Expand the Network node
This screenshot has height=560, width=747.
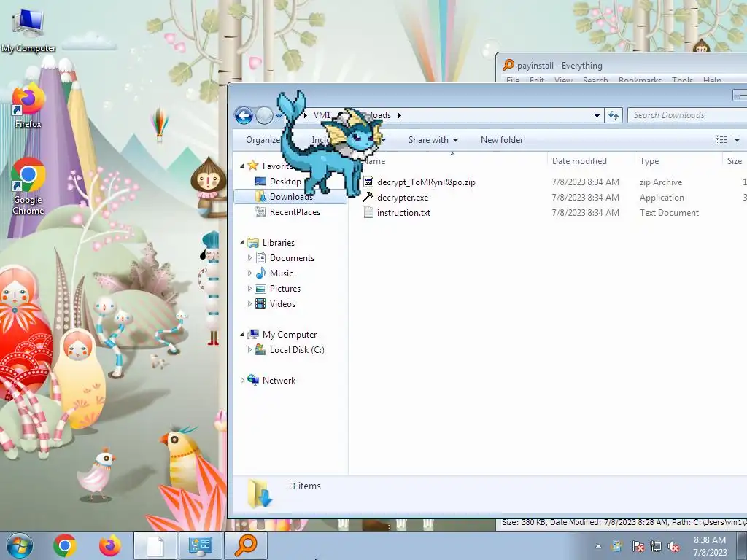242,380
